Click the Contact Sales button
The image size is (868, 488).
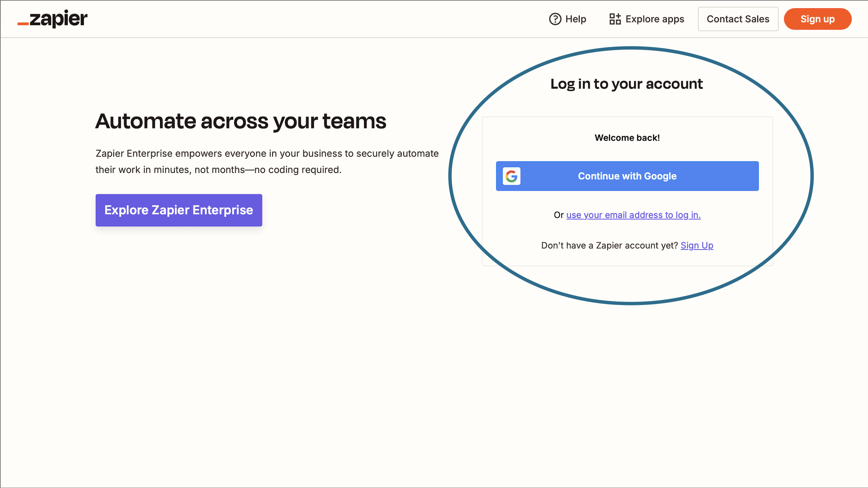(x=738, y=19)
